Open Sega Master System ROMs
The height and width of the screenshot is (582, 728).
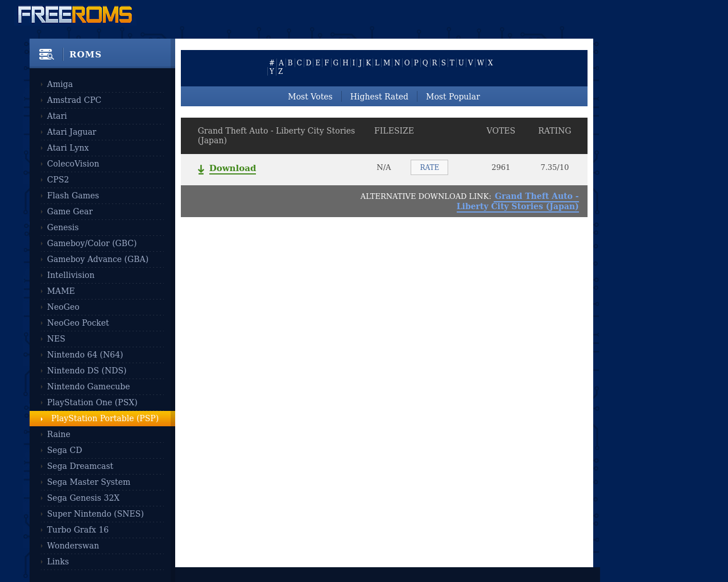tap(89, 482)
